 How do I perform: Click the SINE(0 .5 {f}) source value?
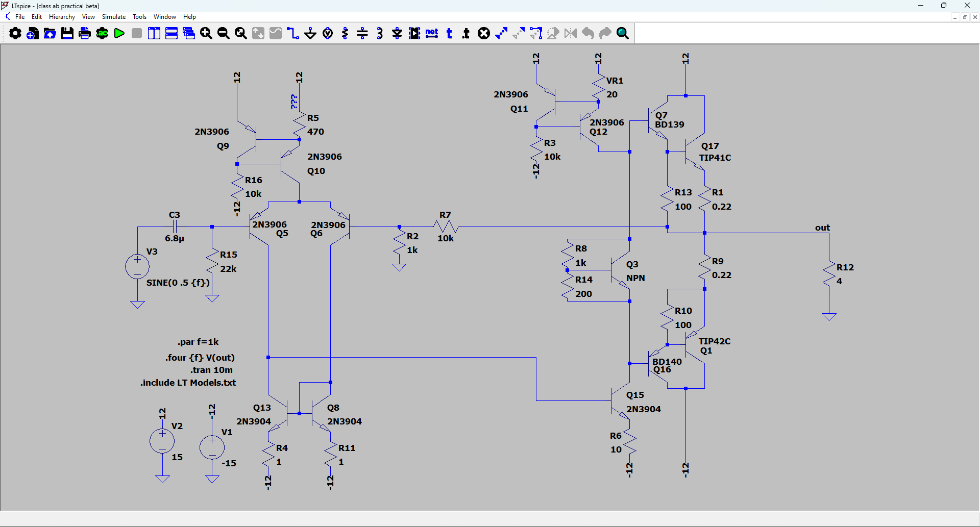pos(178,283)
